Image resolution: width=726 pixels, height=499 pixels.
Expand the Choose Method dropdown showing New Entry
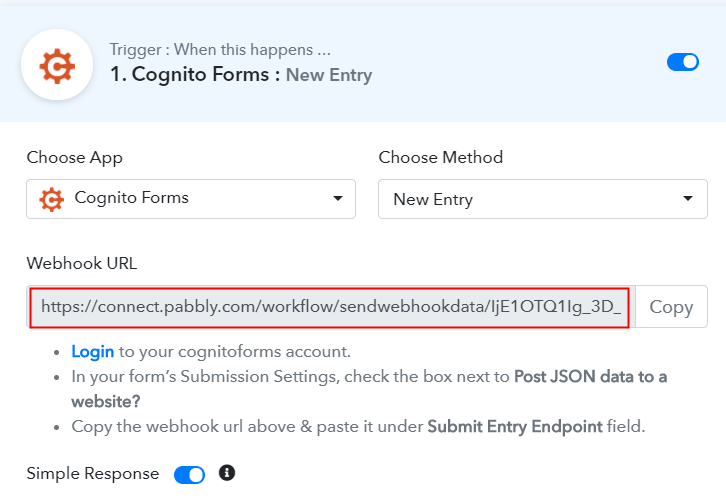(542, 199)
